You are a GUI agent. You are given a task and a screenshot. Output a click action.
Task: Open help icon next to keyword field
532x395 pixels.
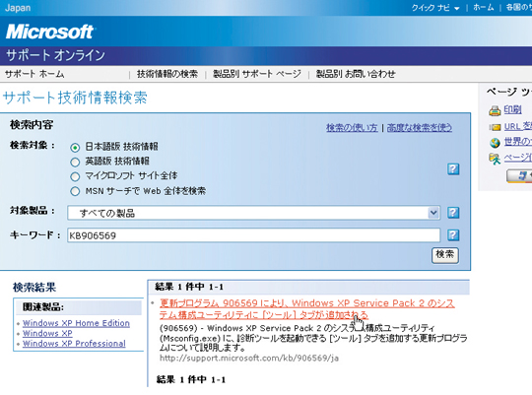[x=453, y=234]
